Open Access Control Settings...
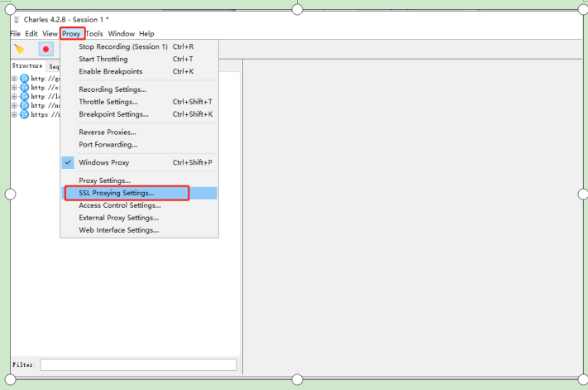This screenshot has height=390, width=588. click(139, 205)
